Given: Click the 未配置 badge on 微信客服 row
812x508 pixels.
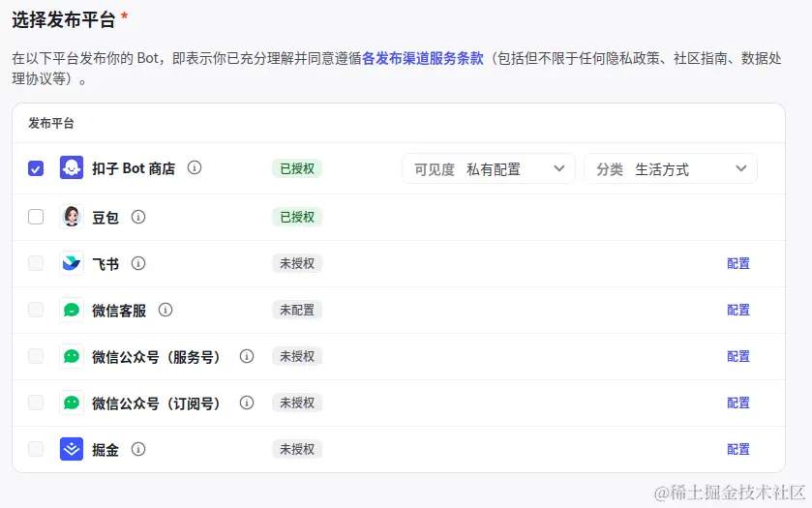Looking at the screenshot, I should [297, 310].
